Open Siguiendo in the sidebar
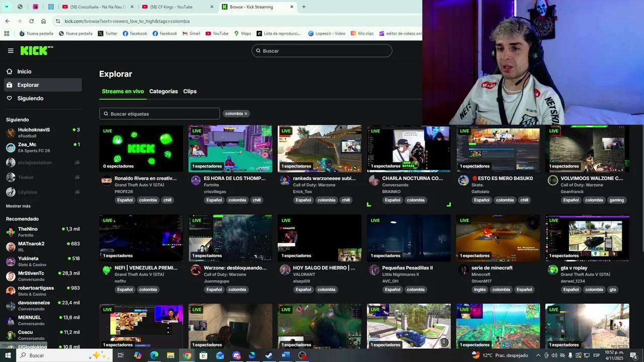Screen dimensions: 644x362 tap(43, 99)
